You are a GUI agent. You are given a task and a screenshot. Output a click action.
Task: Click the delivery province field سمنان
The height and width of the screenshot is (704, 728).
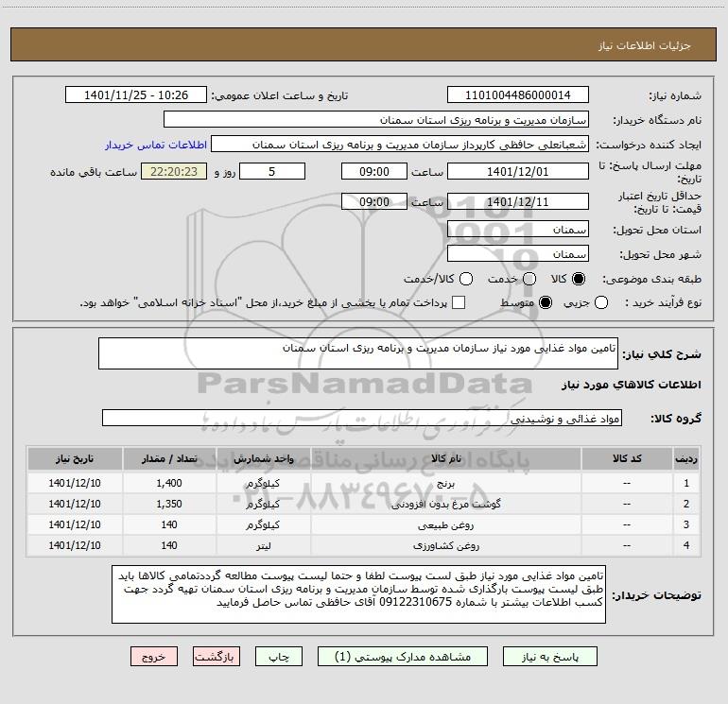[518, 230]
